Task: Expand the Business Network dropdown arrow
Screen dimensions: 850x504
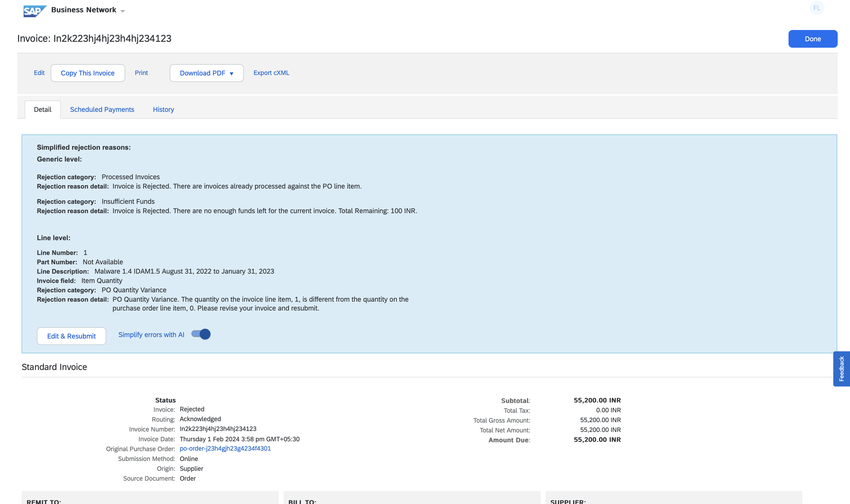Action: (123, 11)
